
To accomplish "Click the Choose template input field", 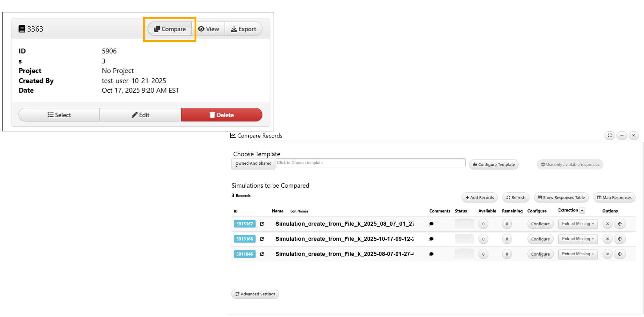I will pos(370,163).
